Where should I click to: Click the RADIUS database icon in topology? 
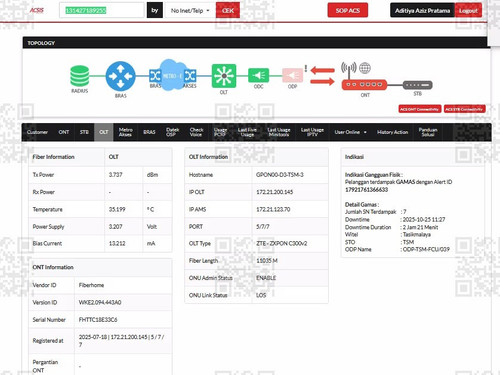click(80, 76)
